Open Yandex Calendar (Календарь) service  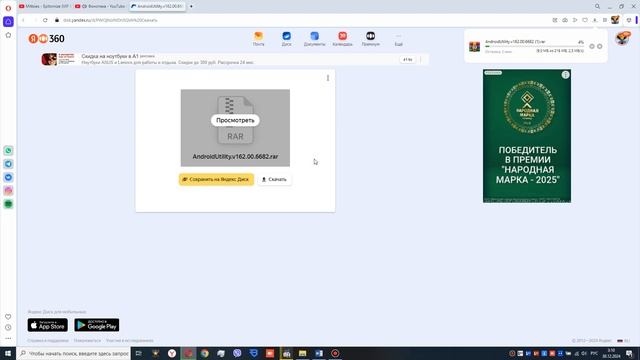coord(342,39)
